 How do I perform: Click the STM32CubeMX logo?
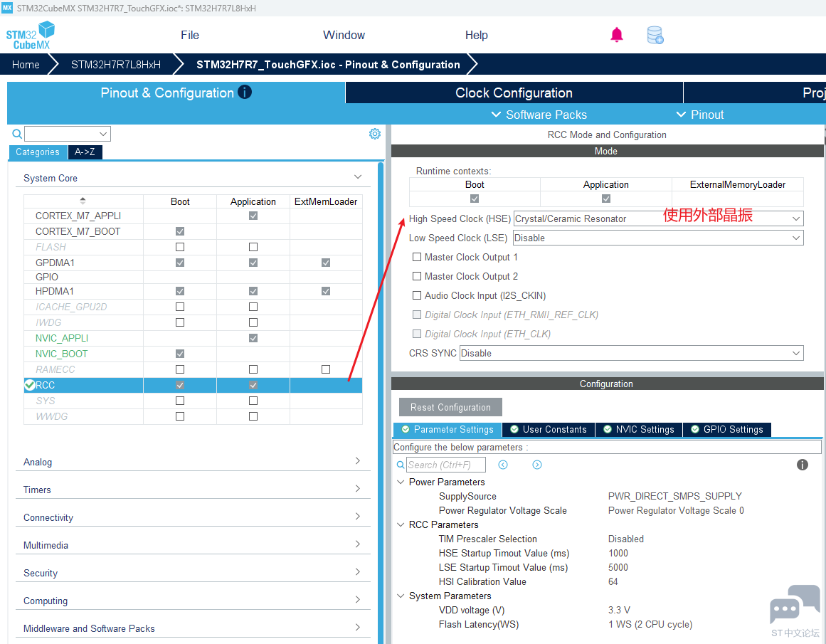[x=30, y=36]
